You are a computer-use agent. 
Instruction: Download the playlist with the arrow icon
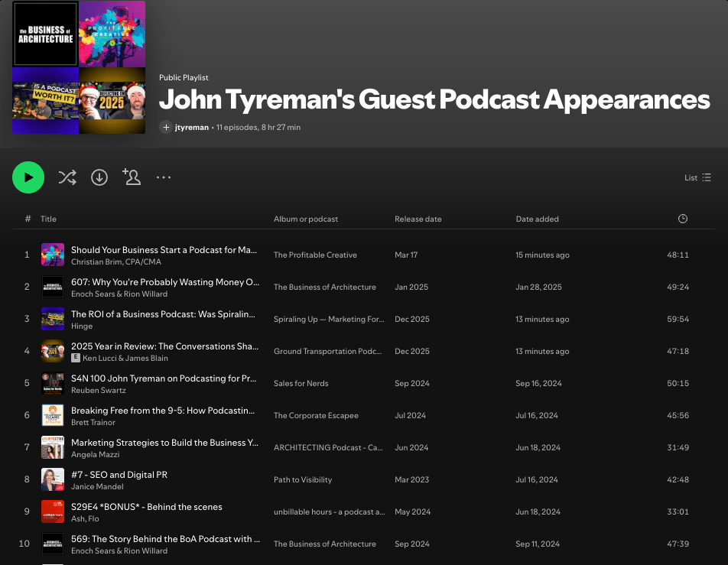point(99,177)
